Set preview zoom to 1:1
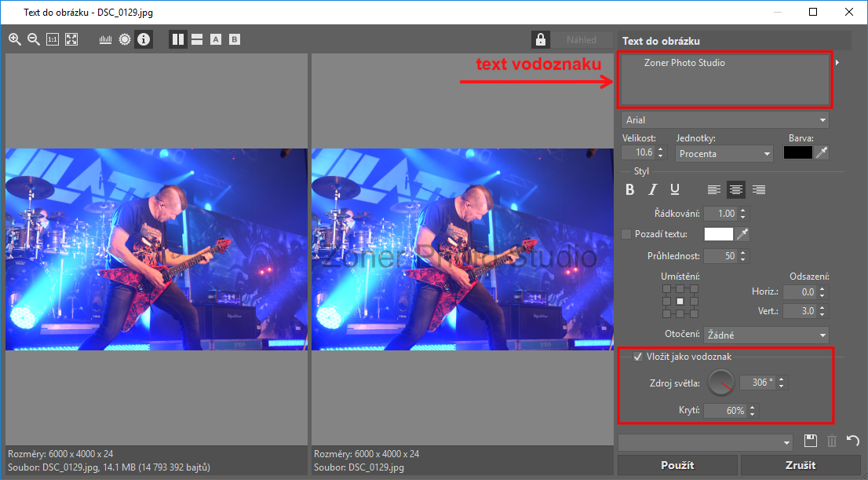Screen dimensions: 868x480 [x=53, y=39]
